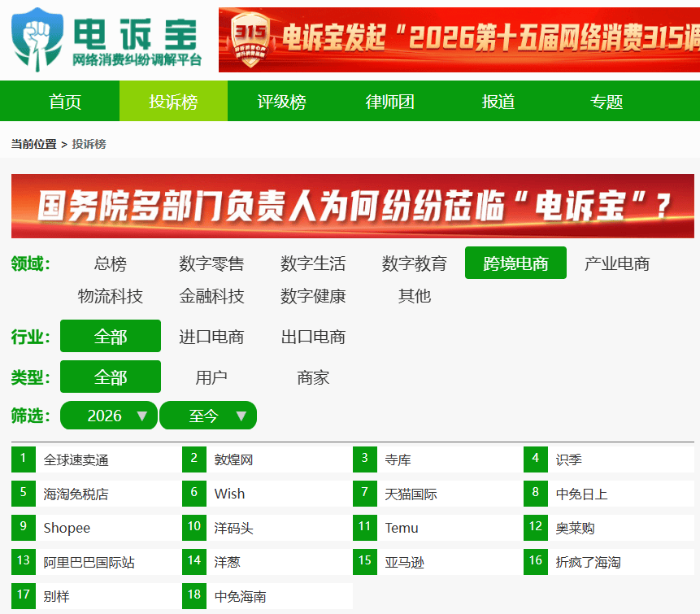Choose 全部 in the 行业 row
This screenshot has height=614, width=700.
(x=111, y=336)
